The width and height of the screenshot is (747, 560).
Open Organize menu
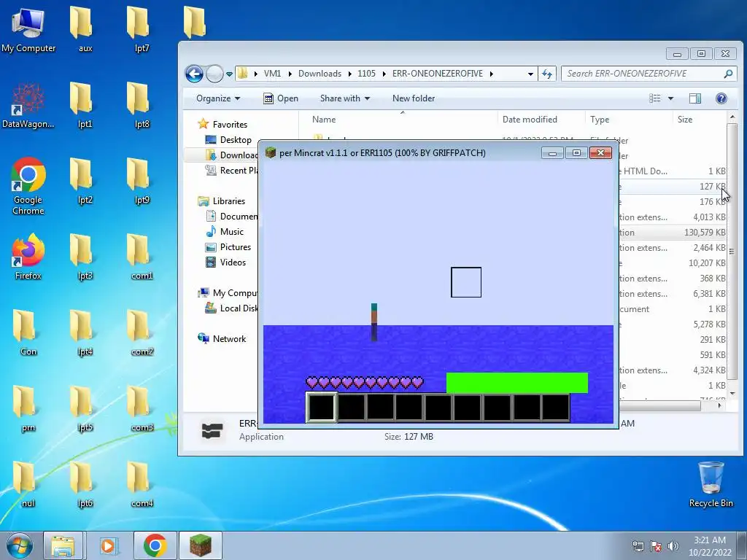tap(218, 98)
